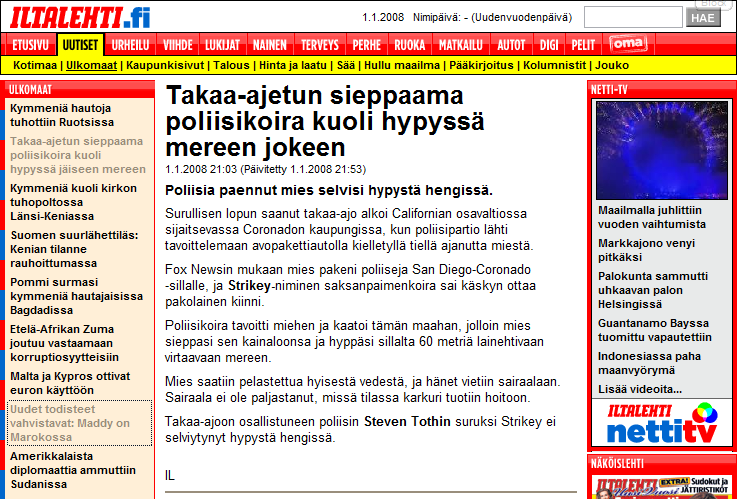Open the Perhe tab
The image size is (737, 499).
coord(367,45)
